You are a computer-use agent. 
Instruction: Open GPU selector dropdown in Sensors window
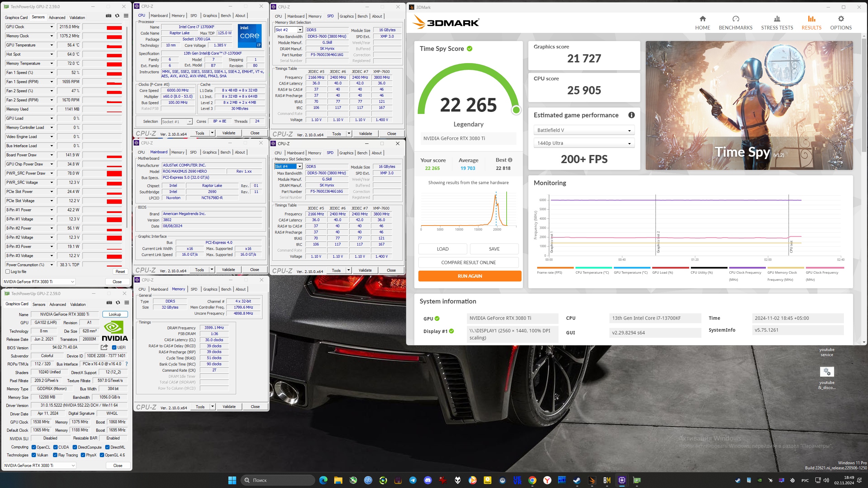click(39, 282)
